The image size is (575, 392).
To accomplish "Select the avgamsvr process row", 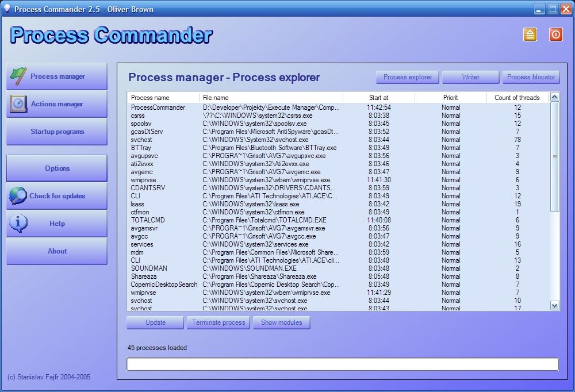I will click(x=339, y=228).
